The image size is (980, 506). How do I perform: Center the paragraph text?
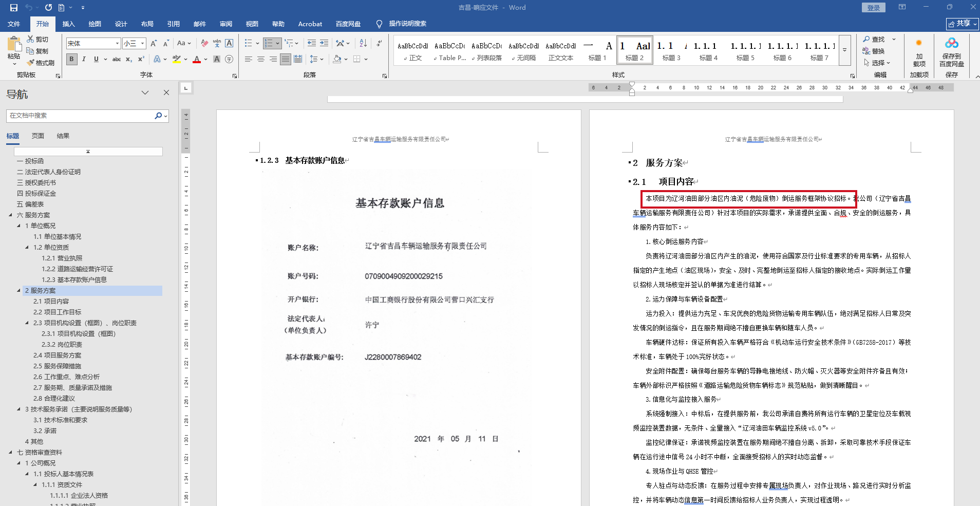coord(261,59)
